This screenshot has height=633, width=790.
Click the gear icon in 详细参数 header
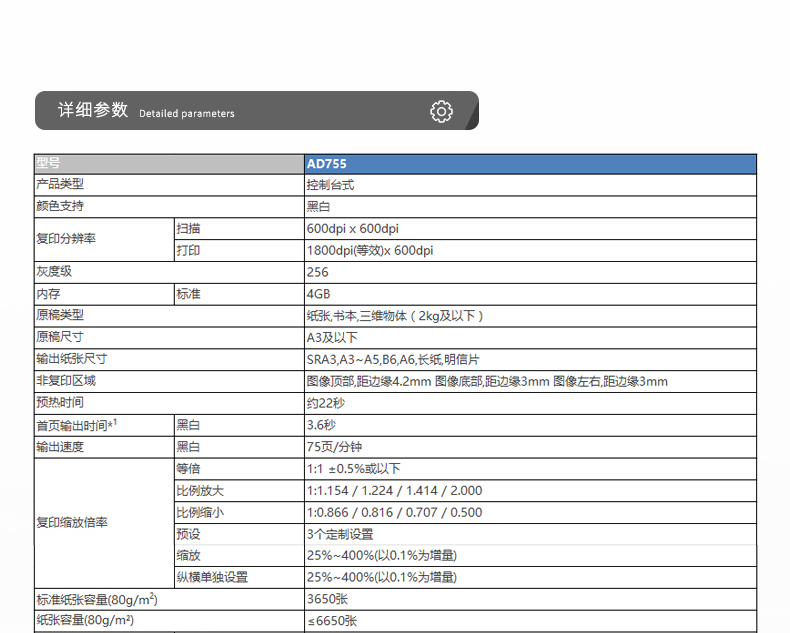pyautogui.click(x=441, y=111)
